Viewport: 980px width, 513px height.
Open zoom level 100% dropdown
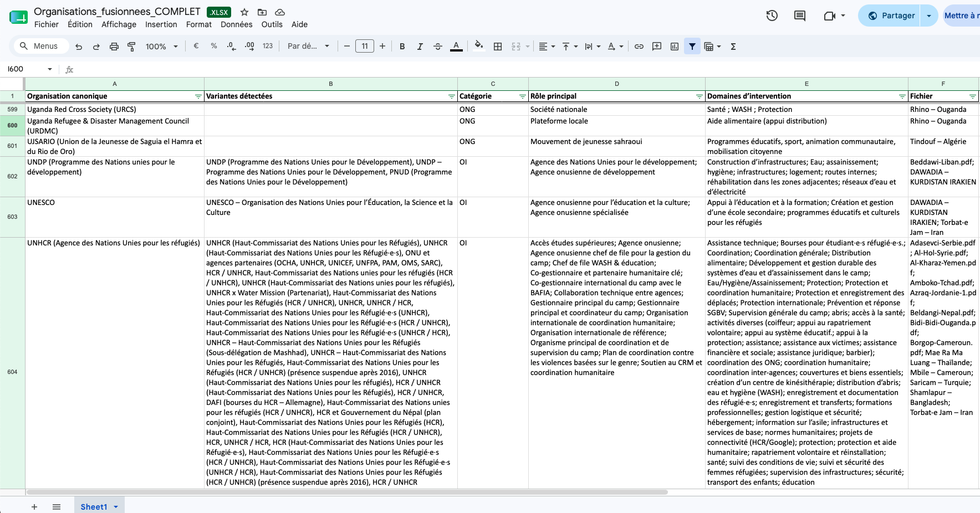click(x=162, y=47)
